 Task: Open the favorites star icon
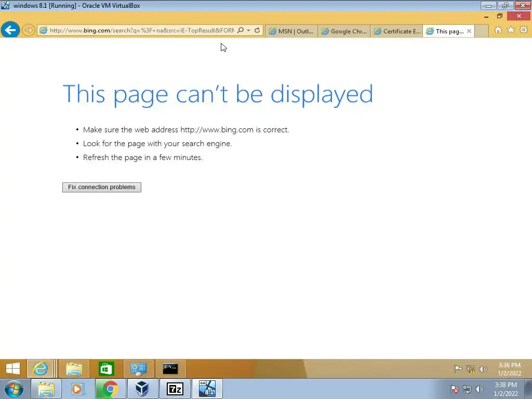[511, 30]
